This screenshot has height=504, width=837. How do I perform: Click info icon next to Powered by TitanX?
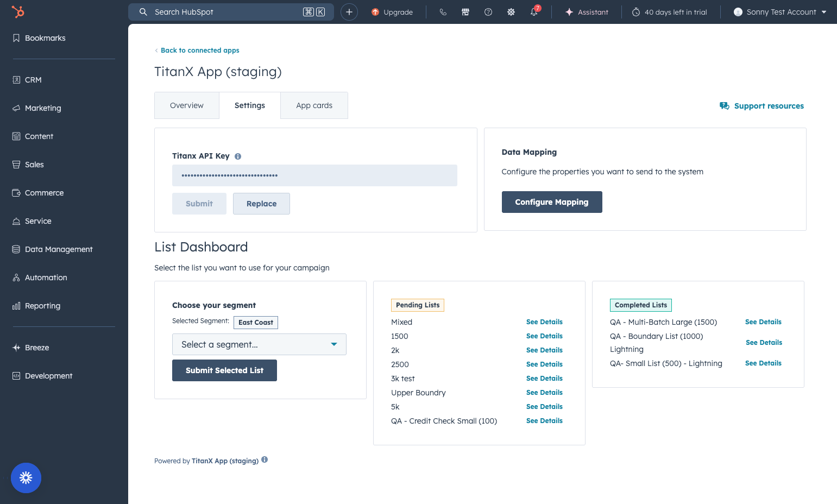265,459
